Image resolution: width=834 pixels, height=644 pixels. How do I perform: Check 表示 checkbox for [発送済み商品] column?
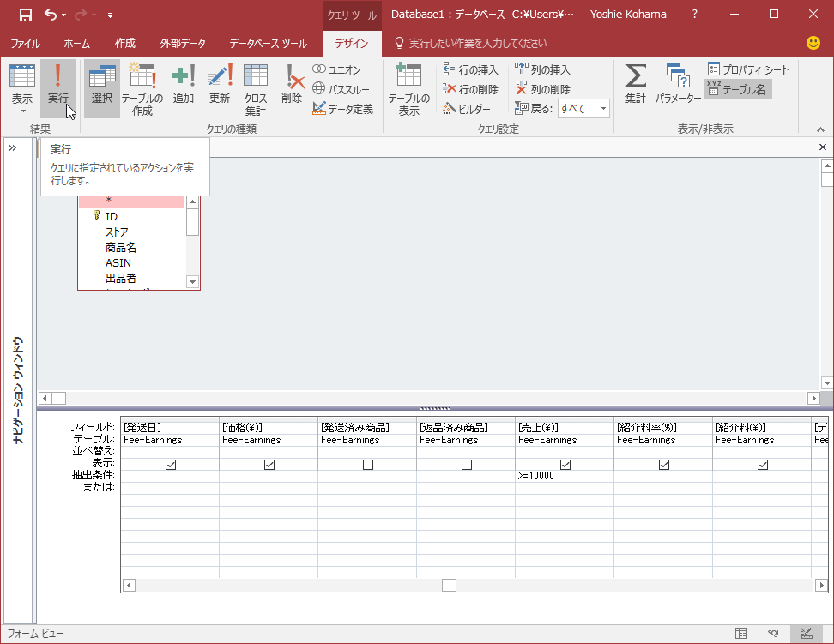click(368, 465)
